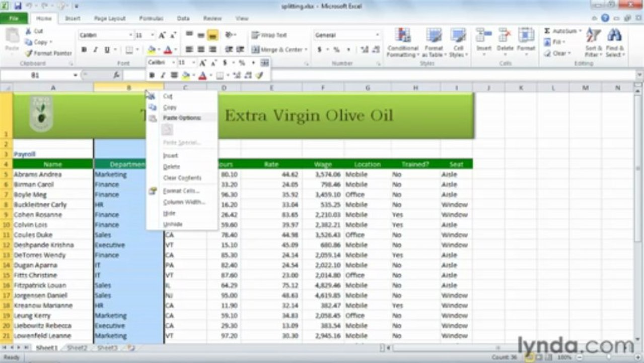Click Decrease Decimal in ribbon Number group
The height and width of the screenshot is (363, 644).
click(x=377, y=49)
